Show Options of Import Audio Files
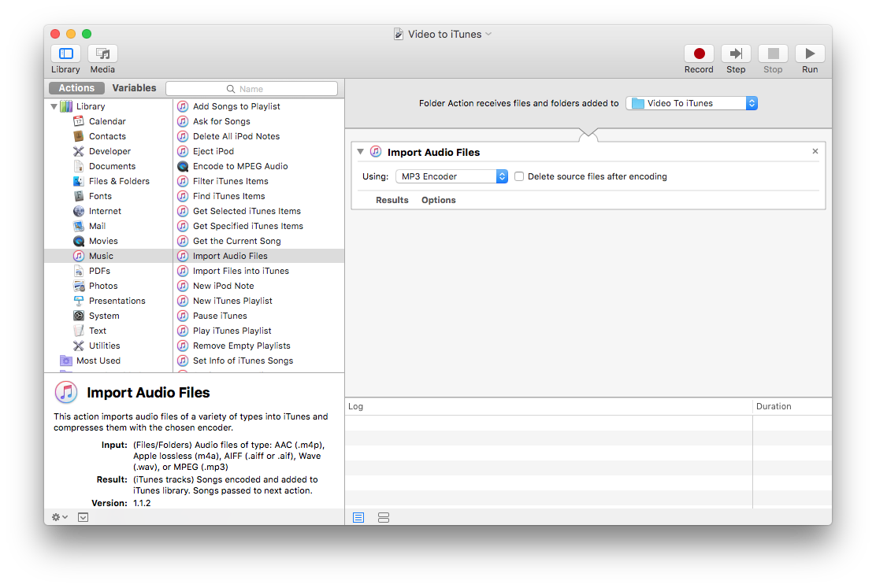The width and height of the screenshot is (876, 588). 439,200
